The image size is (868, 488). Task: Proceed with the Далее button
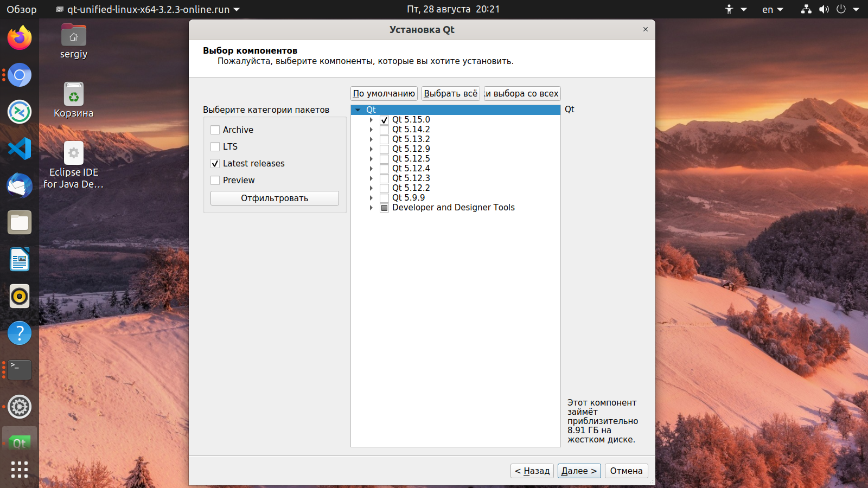[579, 471]
